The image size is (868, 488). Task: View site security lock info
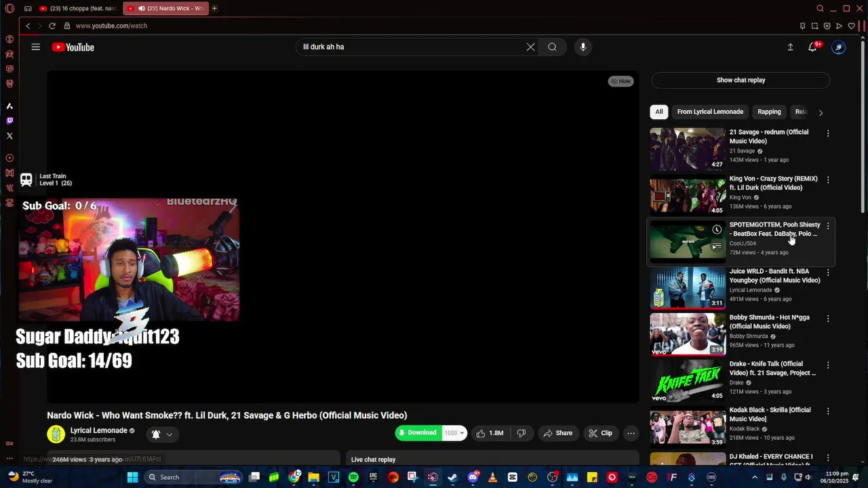pos(66,26)
